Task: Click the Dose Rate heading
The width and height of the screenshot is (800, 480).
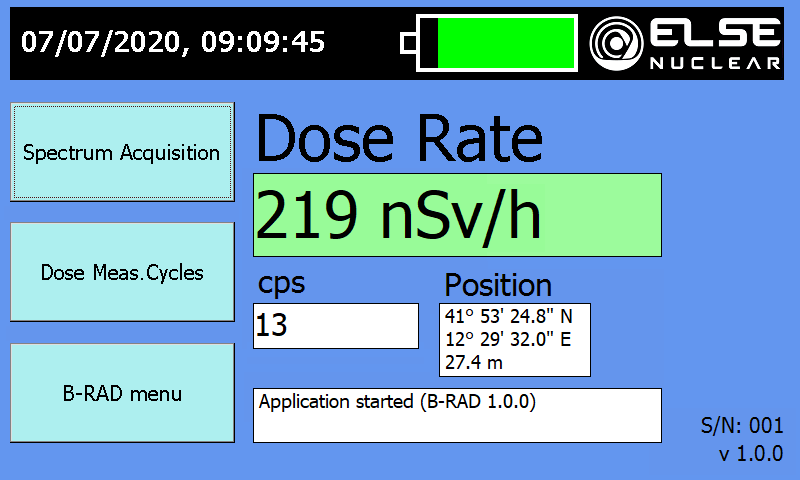Action: pyautogui.click(x=400, y=138)
